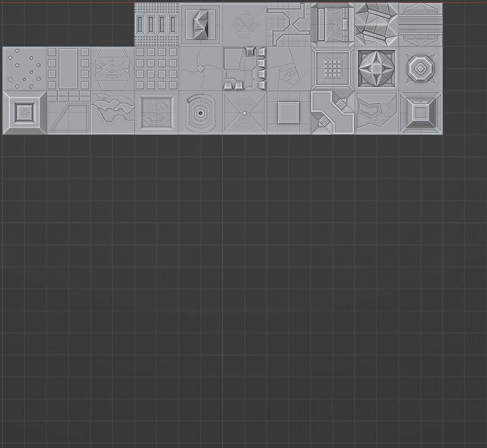
Task: Open the octagonal medallion tile
Action: tap(420, 68)
